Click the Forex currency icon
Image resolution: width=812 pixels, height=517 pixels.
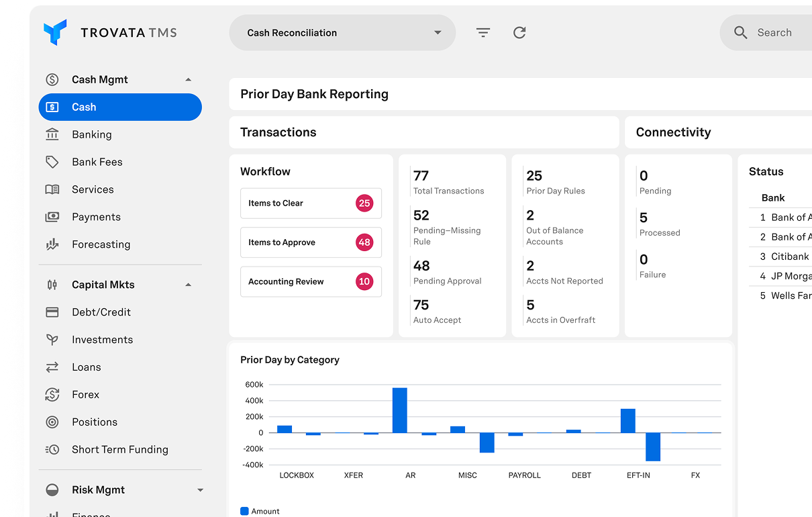click(x=52, y=395)
